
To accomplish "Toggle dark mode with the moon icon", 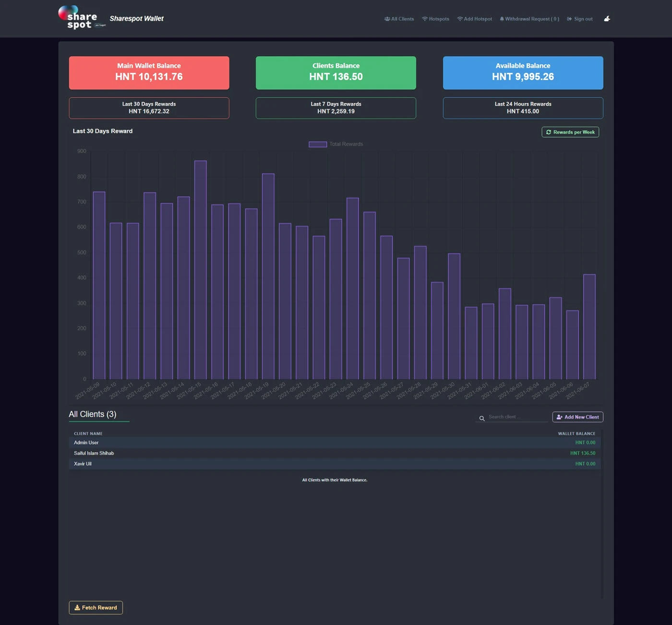I will point(607,18).
